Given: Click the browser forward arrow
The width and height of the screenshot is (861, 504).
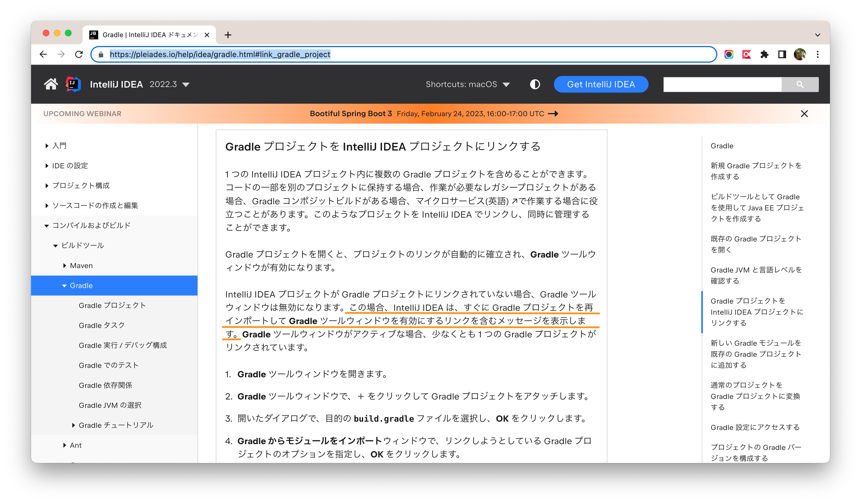Looking at the screenshot, I should click(x=61, y=54).
